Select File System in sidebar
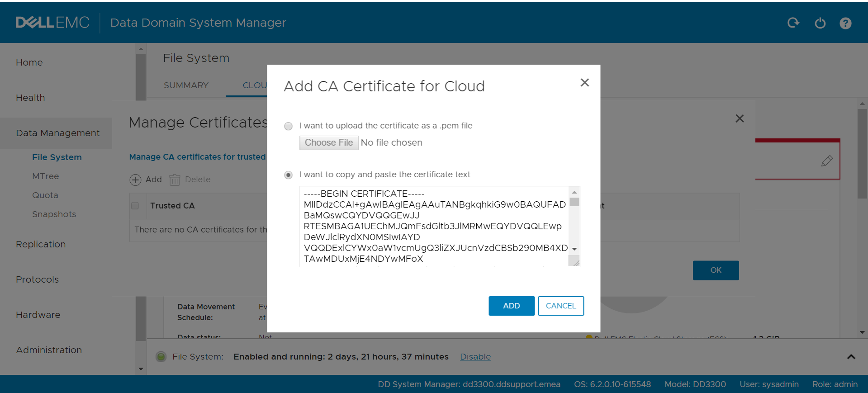The height and width of the screenshot is (393, 868). [x=57, y=157]
